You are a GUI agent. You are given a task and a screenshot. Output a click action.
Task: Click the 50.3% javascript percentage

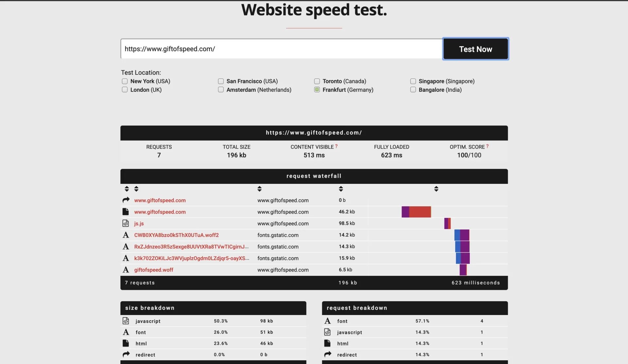coord(221,321)
